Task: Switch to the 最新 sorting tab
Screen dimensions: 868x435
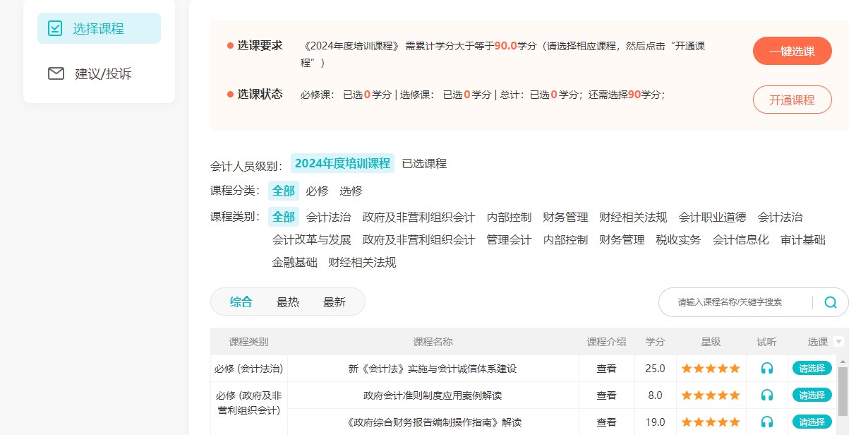Action: point(333,301)
